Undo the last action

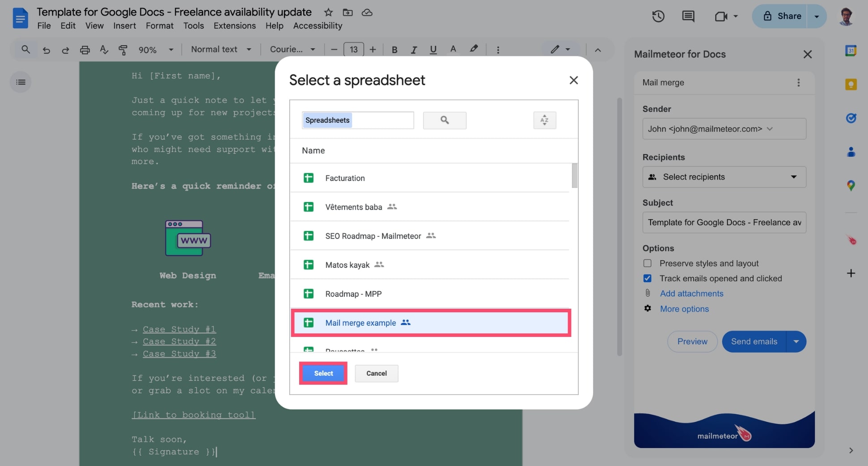click(x=46, y=50)
